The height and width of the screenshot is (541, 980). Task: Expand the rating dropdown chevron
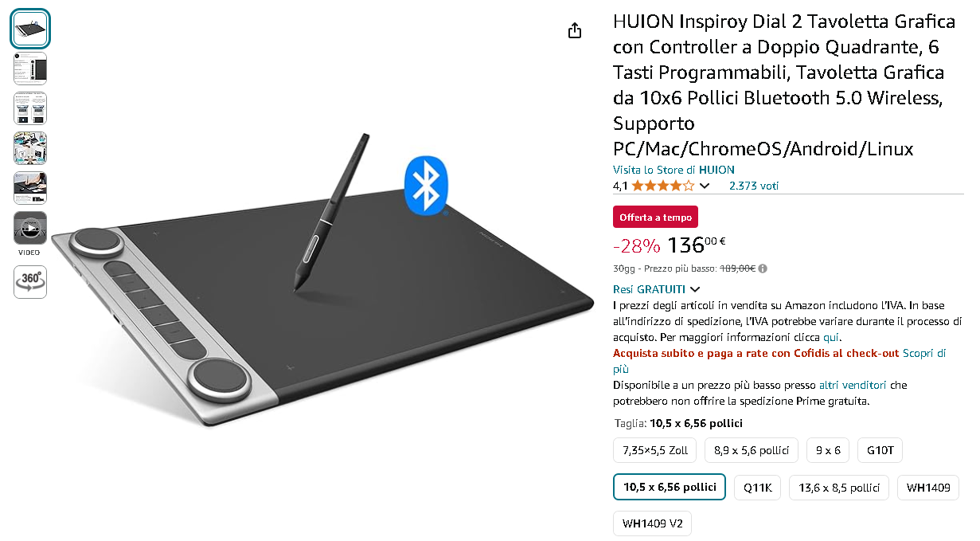click(704, 186)
